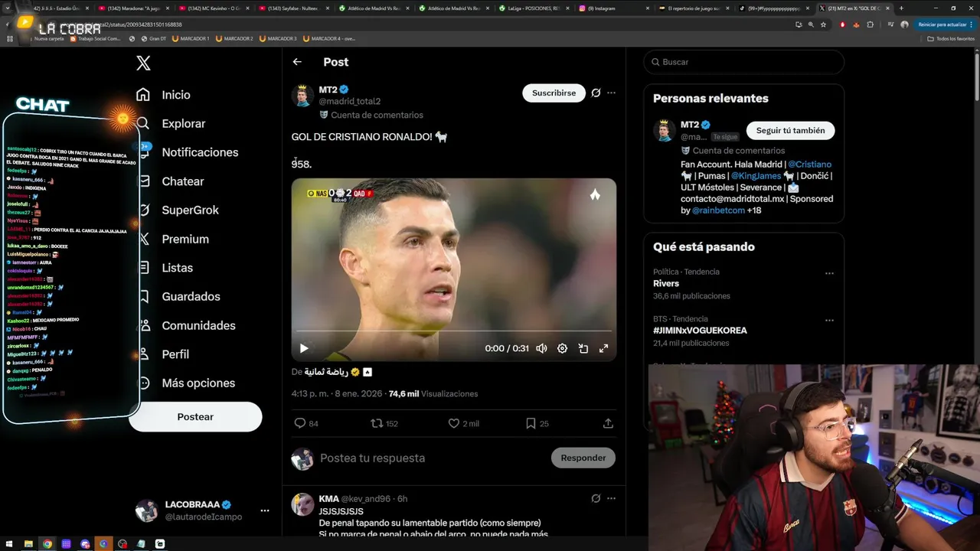The image size is (980, 551).
Task: Open KMA's profile avatar
Action: 302,504
